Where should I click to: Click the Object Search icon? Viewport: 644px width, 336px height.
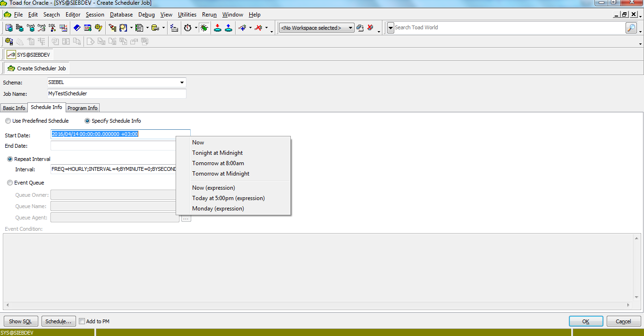(x=123, y=27)
